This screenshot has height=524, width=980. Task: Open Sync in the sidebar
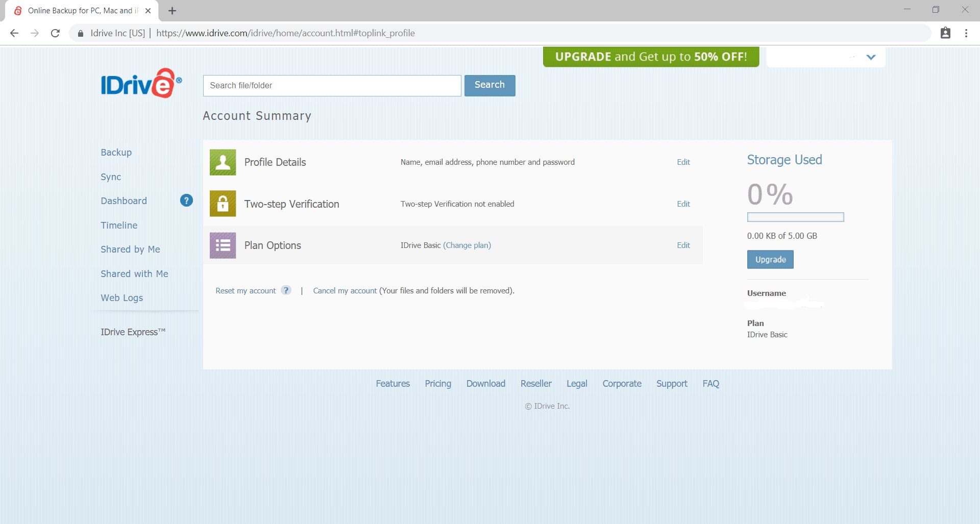click(111, 177)
